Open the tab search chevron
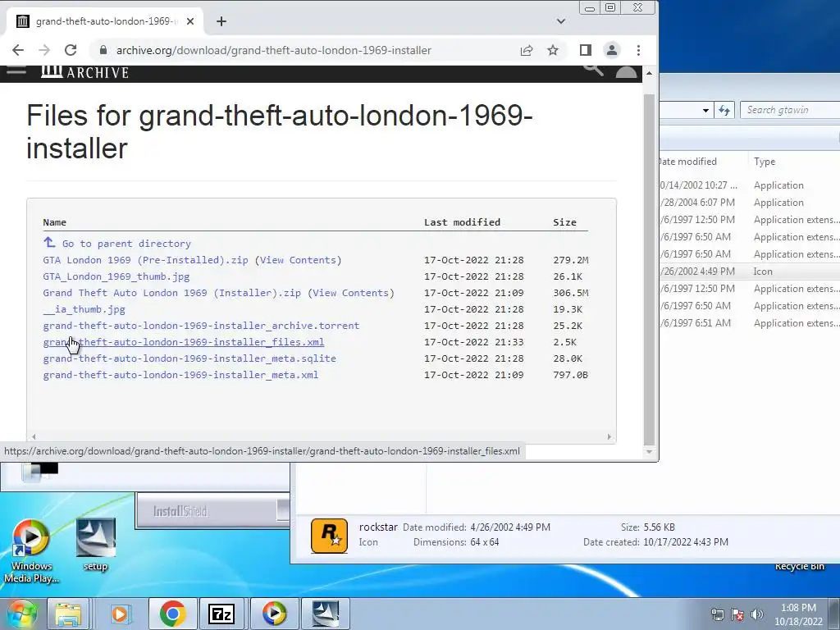840x630 pixels. (x=561, y=21)
